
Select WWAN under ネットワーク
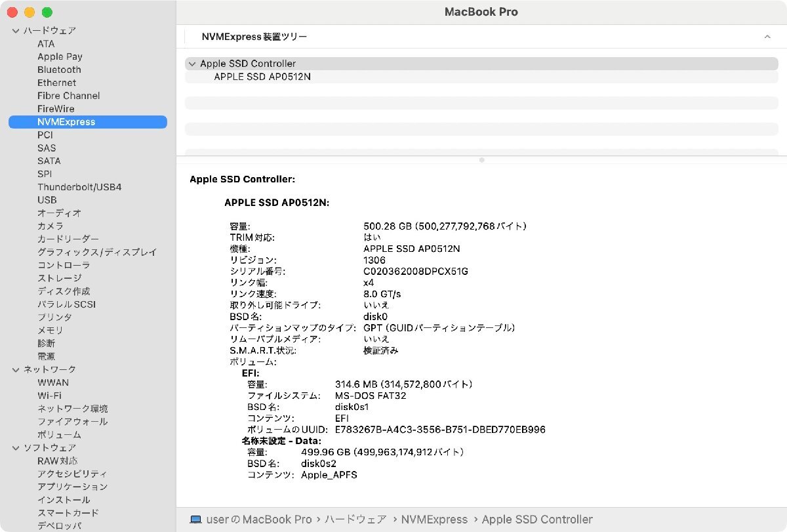coord(53,382)
